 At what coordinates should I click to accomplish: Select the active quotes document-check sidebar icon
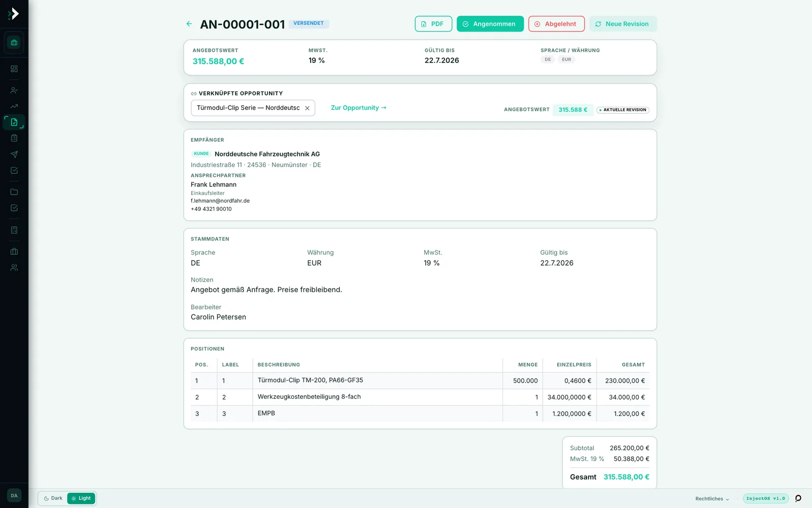tap(14, 122)
